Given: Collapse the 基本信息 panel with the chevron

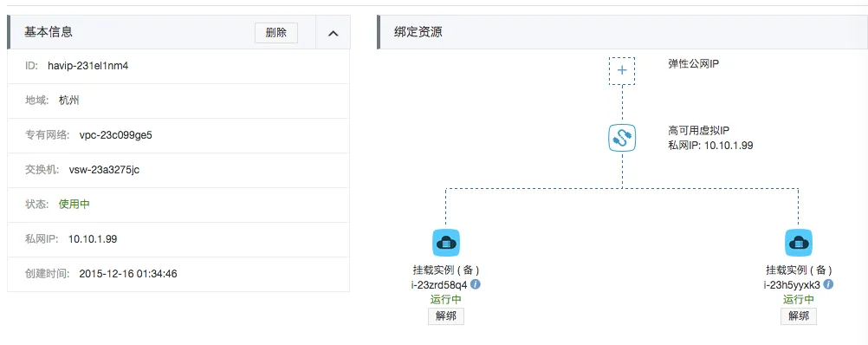Looking at the screenshot, I should point(333,33).
